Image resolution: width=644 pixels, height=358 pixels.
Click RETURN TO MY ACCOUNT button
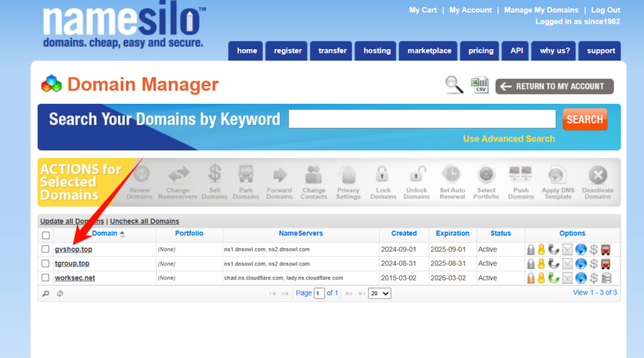[x=555, y=86]
